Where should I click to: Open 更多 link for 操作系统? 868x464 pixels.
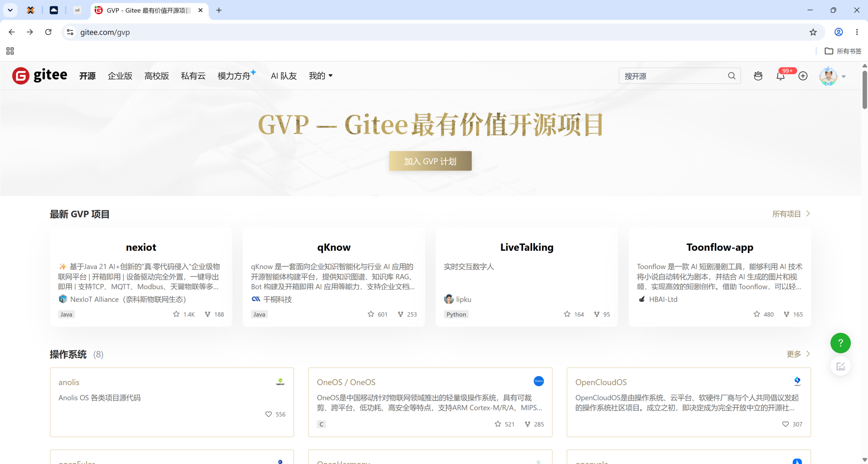(x=798, y=354)
